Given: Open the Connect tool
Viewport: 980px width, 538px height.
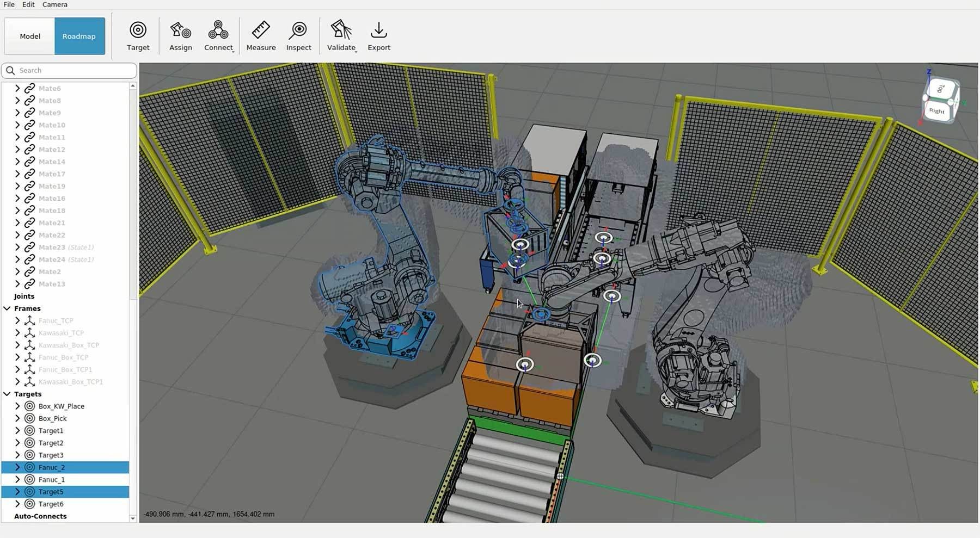Looking at the screenshot, I should [x=218, y=36].
